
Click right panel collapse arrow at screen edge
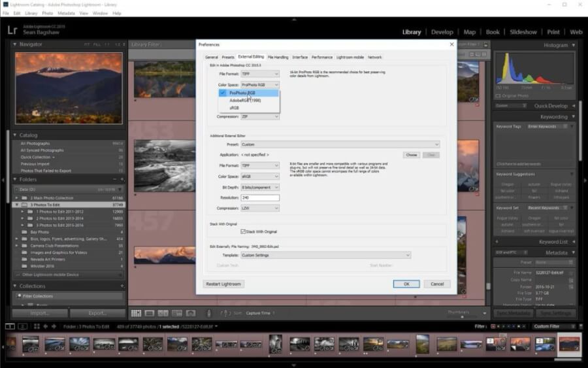(585, 180)
